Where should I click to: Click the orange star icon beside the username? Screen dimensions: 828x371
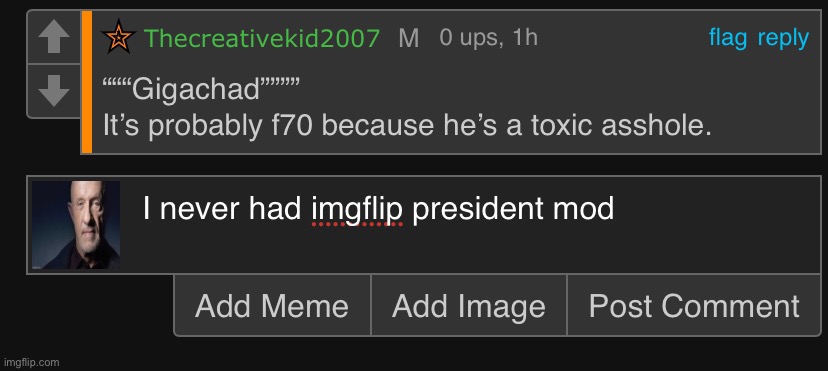[x=119, y=37]
